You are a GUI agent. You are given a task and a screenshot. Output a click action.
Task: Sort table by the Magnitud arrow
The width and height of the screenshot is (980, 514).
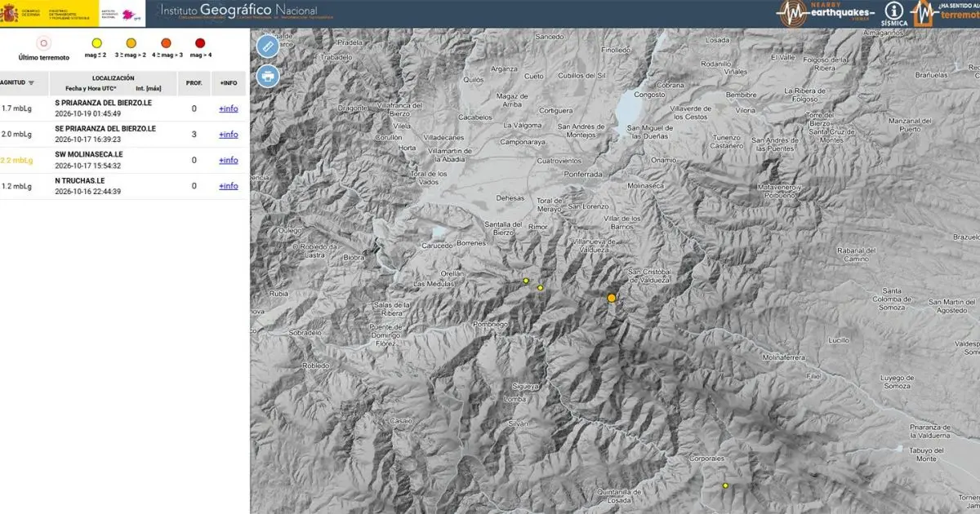coord(31,82)
